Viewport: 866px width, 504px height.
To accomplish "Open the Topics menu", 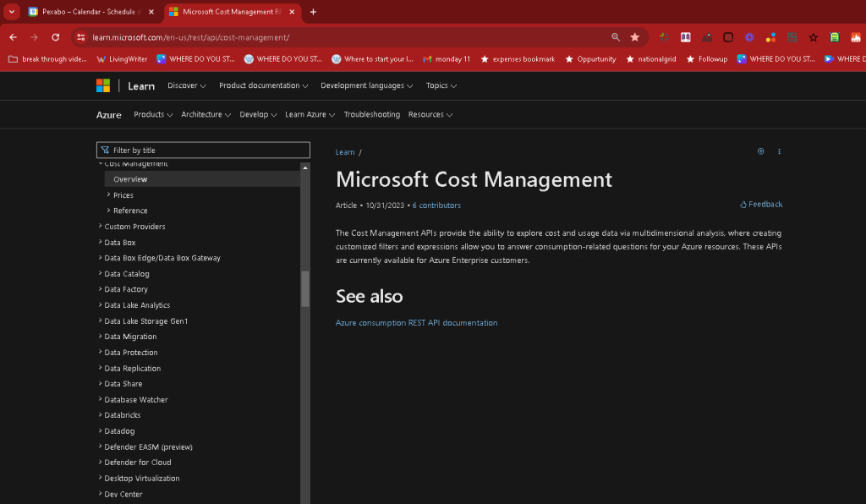I will (441, 85).
